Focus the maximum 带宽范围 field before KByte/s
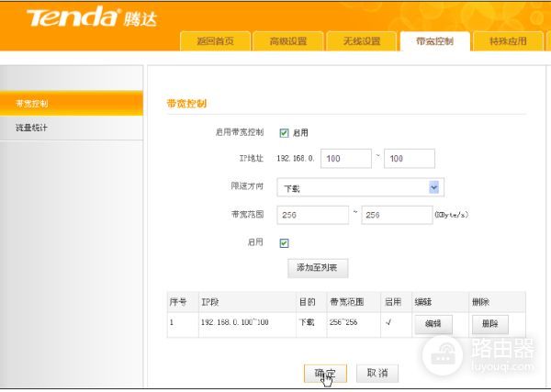Viewport: 551px width, 392px height. pos(396,215)
